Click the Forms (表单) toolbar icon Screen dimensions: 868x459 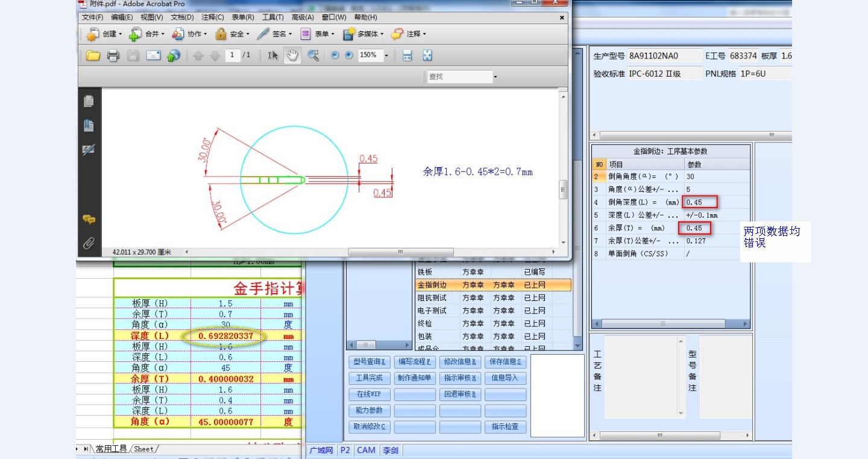tap(306, 34)
